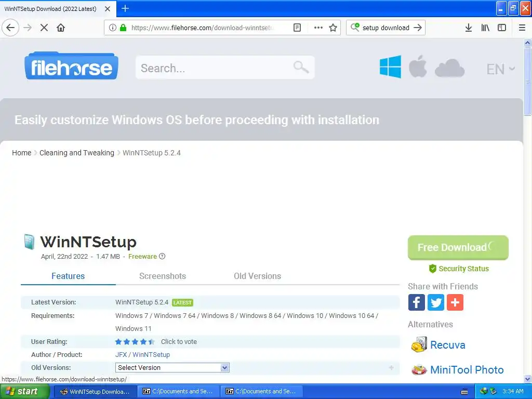532x399 pixels.
Task: Open second C:\Documents and Se... taskbar window
Action: [262, 392]
